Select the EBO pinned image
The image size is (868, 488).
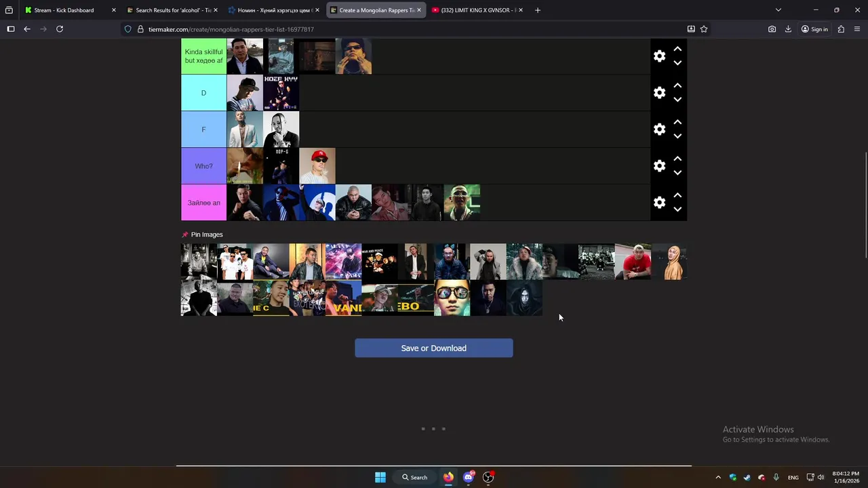(x=416, y=298)
